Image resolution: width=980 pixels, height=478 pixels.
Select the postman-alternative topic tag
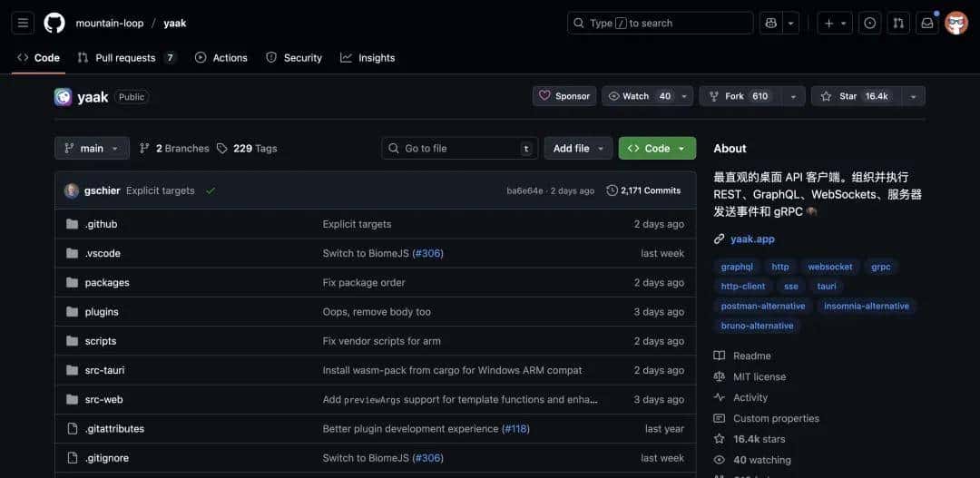pyautogui.click(x=763, y=307)
